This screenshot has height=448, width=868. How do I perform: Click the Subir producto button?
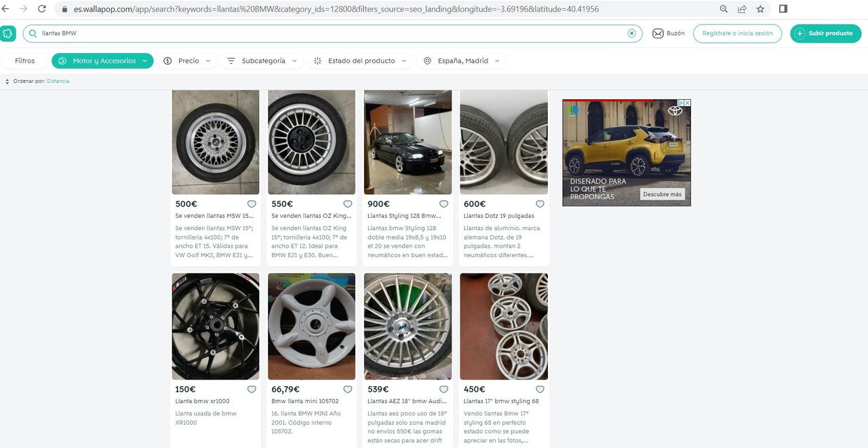[825, 33]
